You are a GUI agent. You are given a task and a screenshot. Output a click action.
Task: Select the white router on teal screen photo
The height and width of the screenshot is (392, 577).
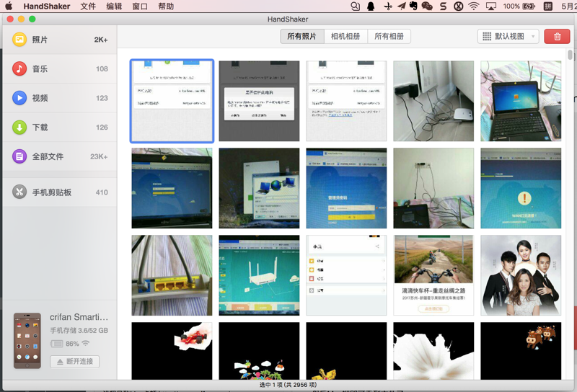[x=259, y=275]
